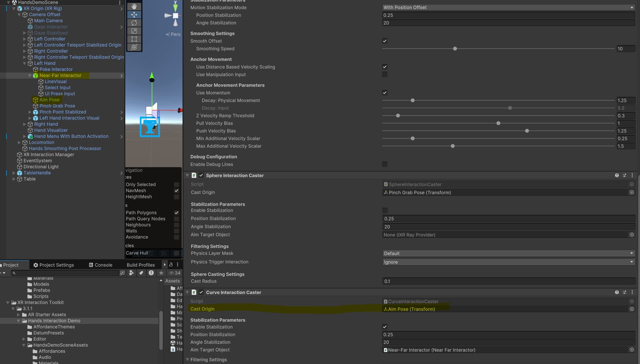
Task: Switch to the Project Settings tab
Action: click(x=54, y=265)
